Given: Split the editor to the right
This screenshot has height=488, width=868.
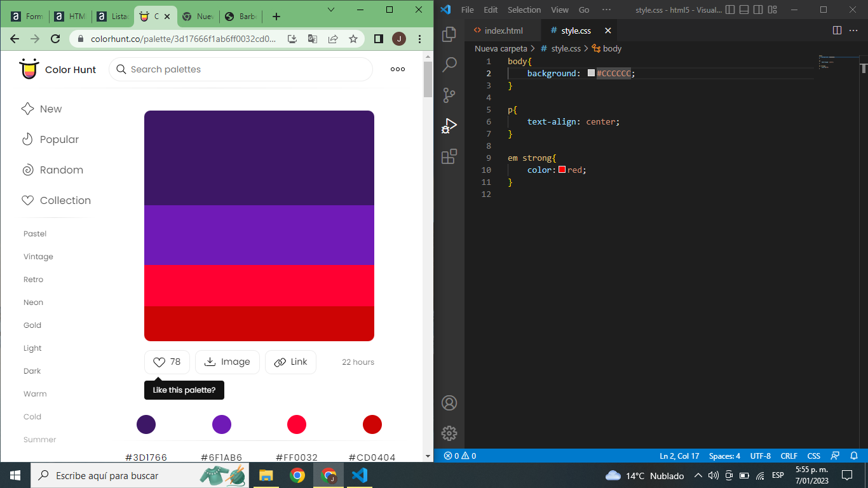Looking at the screenshot, I should (837, 30).
